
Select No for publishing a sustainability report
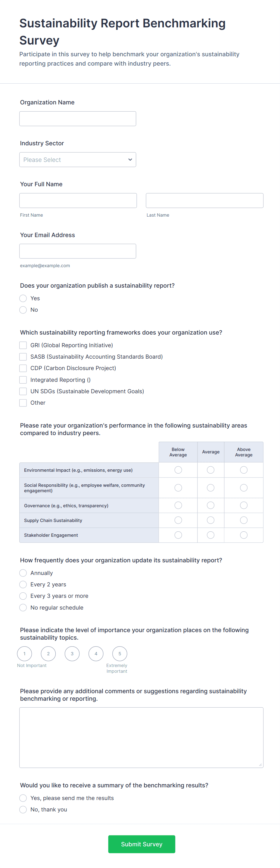pos(23,310)
